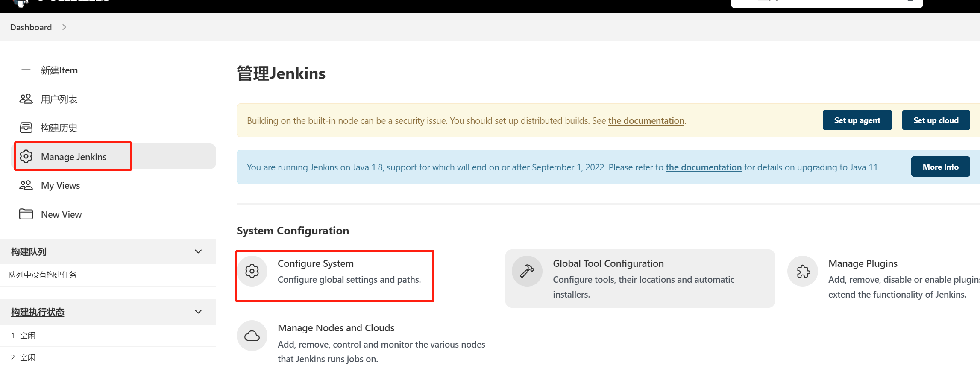Click the System Configuration section heading
This screenshot has width=980, height=383.
coord(293,231)
